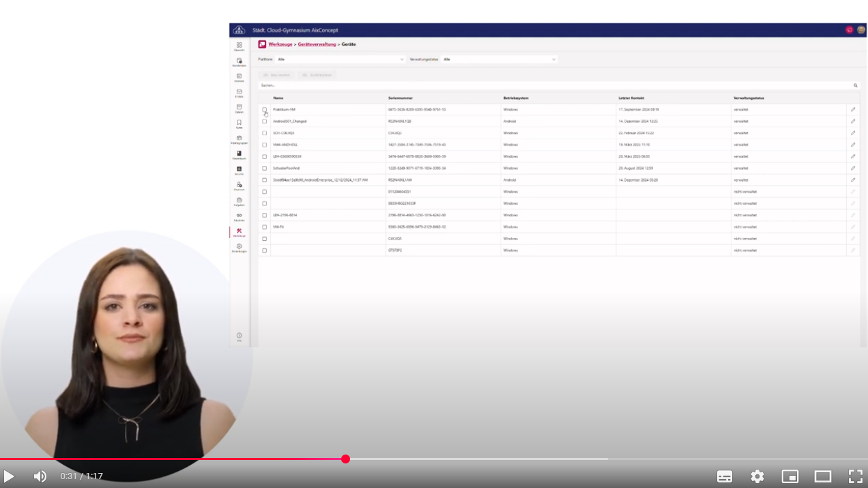Open E-Mails from the sidebar
This screenshot has height=488, width=868.
point(239,92)
